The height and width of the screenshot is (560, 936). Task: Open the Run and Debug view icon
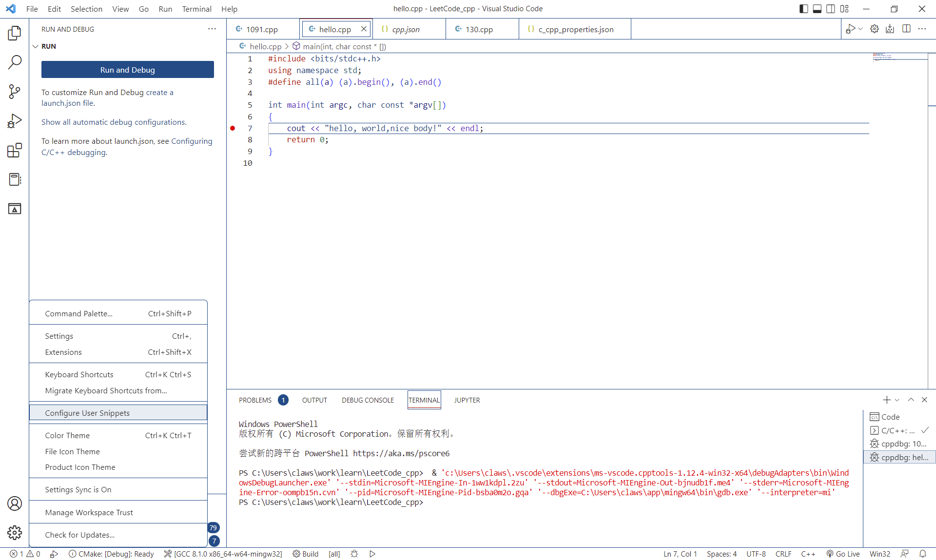pyautogui.click(x=15, y=121)
